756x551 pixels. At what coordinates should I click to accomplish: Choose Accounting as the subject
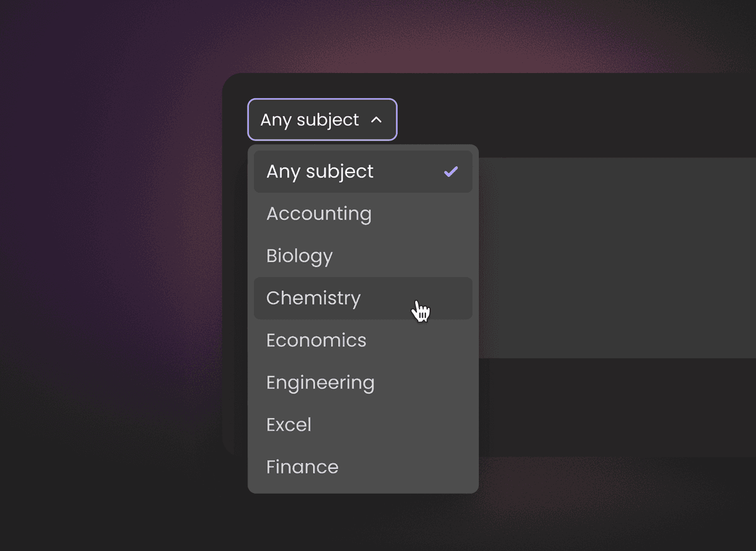[x=319, y=213]
